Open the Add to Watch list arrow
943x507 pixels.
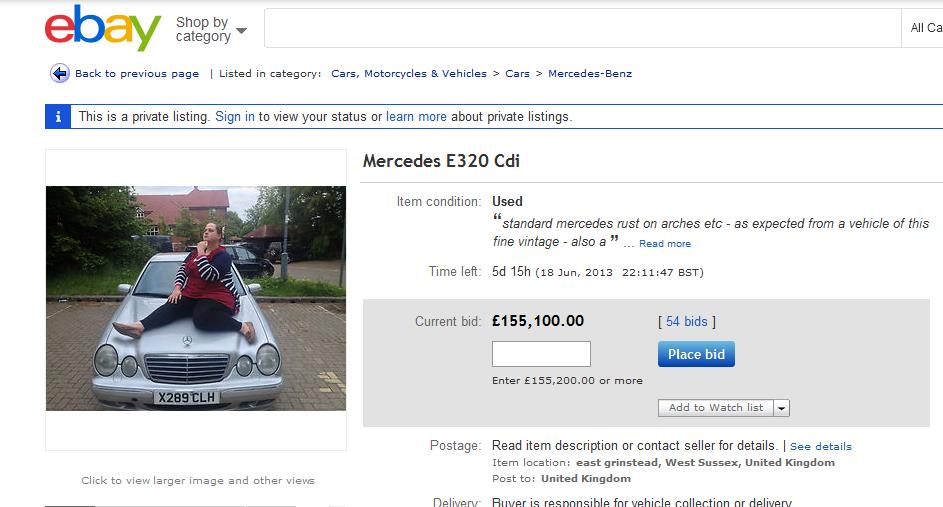click(782, 408)
